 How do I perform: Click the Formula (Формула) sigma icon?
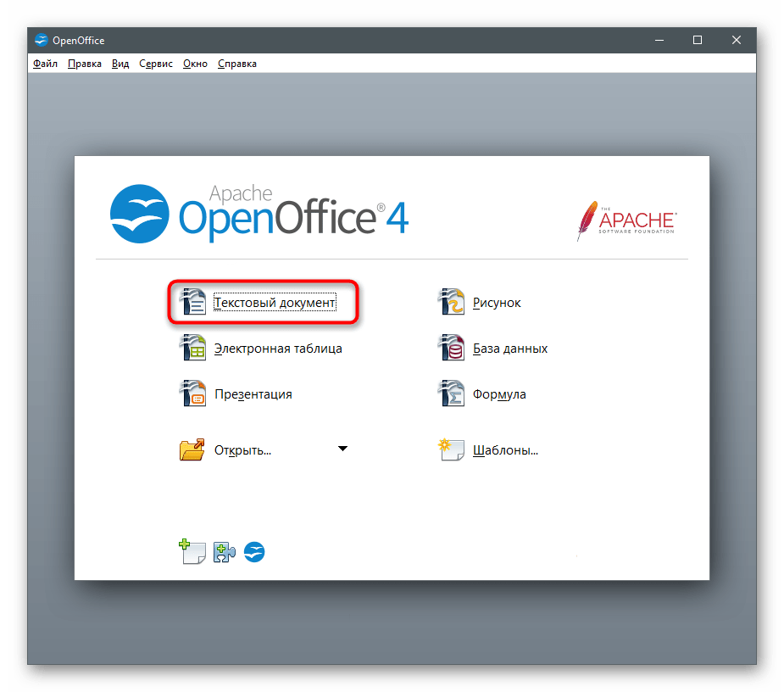pos(452,393)
